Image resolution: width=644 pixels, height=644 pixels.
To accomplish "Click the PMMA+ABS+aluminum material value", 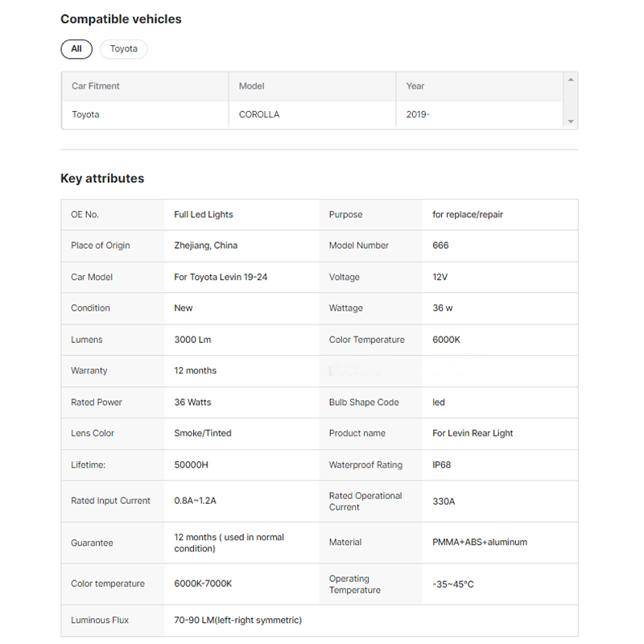I will (479, 543).
